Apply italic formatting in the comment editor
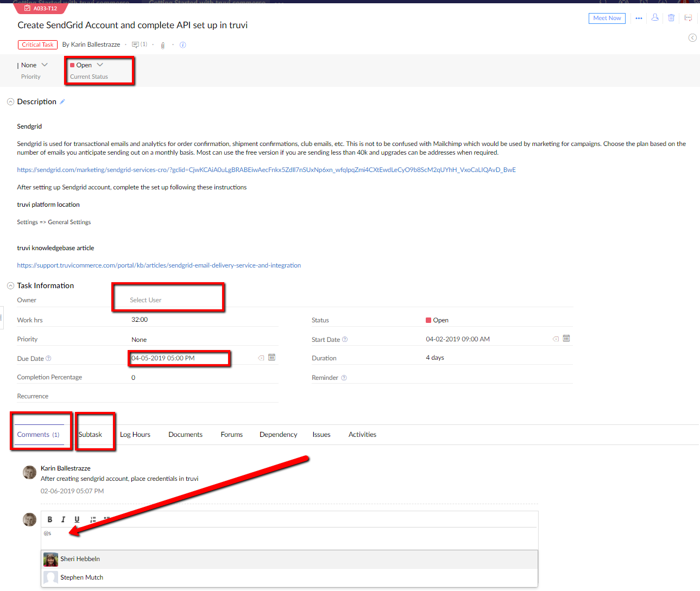The width and height of the screenshot is (700, 591). pos(63,519)
